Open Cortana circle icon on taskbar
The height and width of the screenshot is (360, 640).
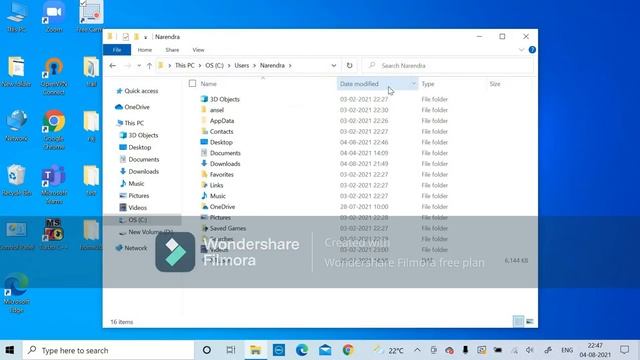click(207, 350)
